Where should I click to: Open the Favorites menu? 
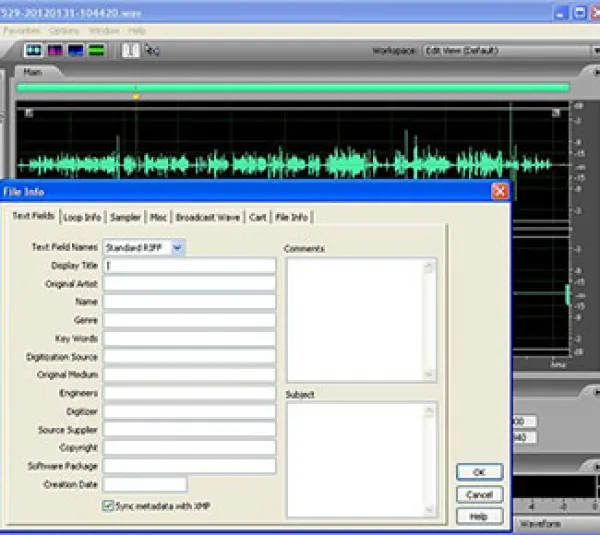coord(21,31)
